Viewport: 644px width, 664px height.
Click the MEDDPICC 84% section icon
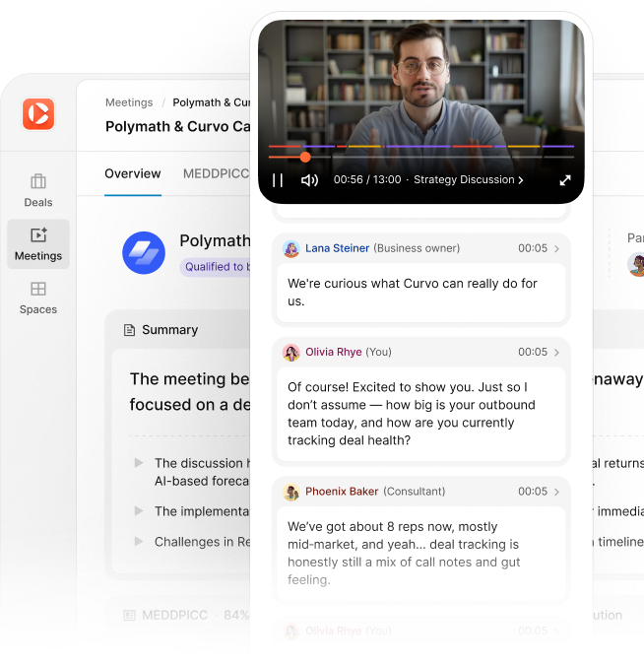click(129, 616)
